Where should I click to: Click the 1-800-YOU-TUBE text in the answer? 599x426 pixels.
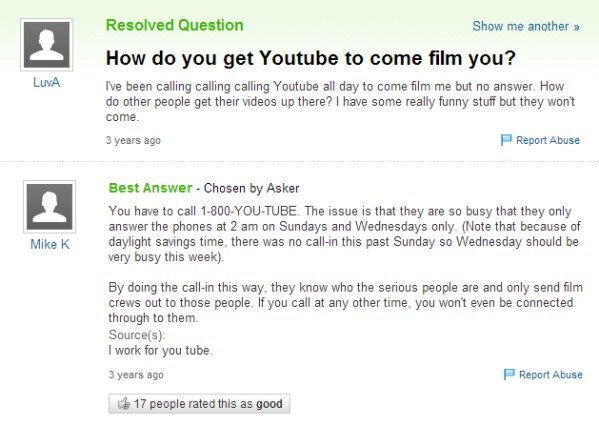(248, 211)
